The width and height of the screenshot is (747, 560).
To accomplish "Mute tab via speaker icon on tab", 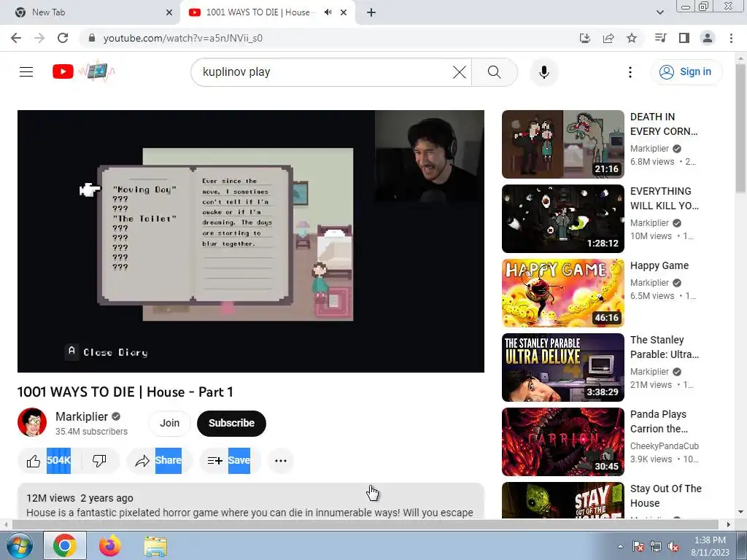I will [x=328, y=12].
